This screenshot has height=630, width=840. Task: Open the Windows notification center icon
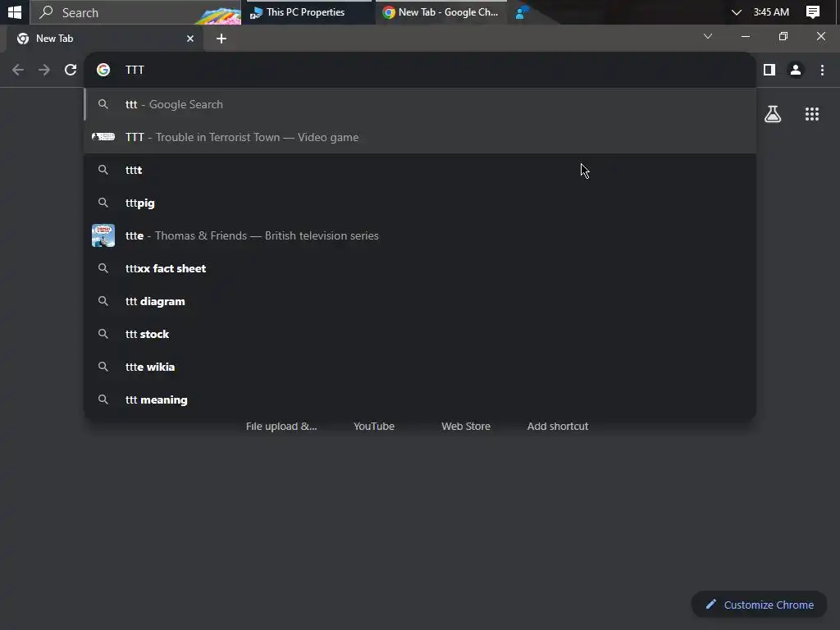[813, 12]
